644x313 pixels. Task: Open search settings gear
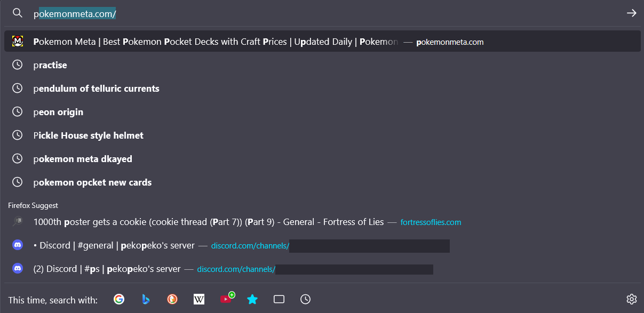[632, 299]
